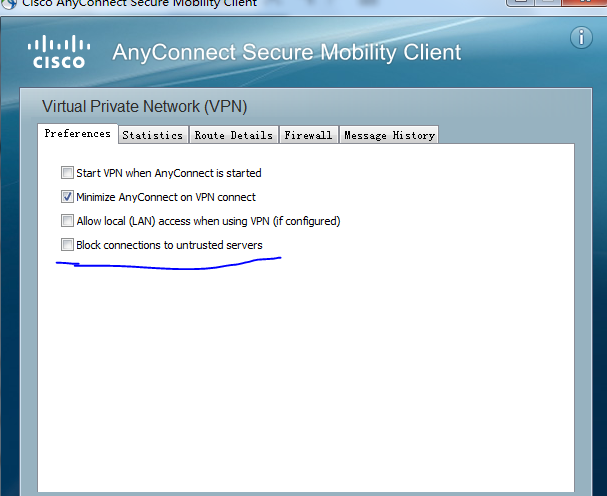This screenshot has width=607, height=496.
Task: Click the blue hand-drawn underline annotation
Action: coord(170,266)
